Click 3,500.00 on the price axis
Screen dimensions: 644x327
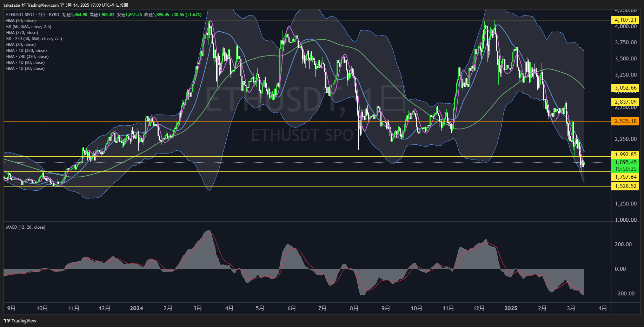(x=626, y=59)
